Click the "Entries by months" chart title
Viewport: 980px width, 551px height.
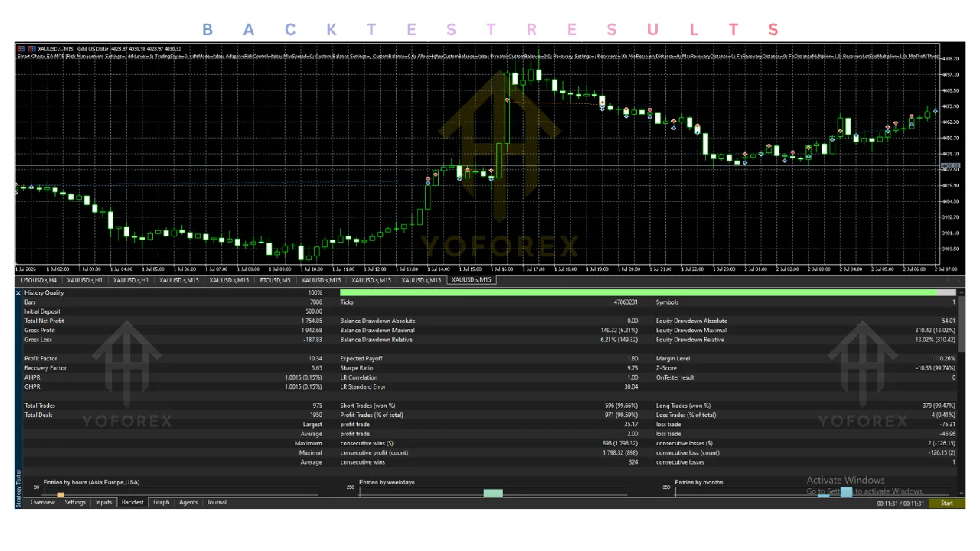pyautogui.click(x=699, y=483)
